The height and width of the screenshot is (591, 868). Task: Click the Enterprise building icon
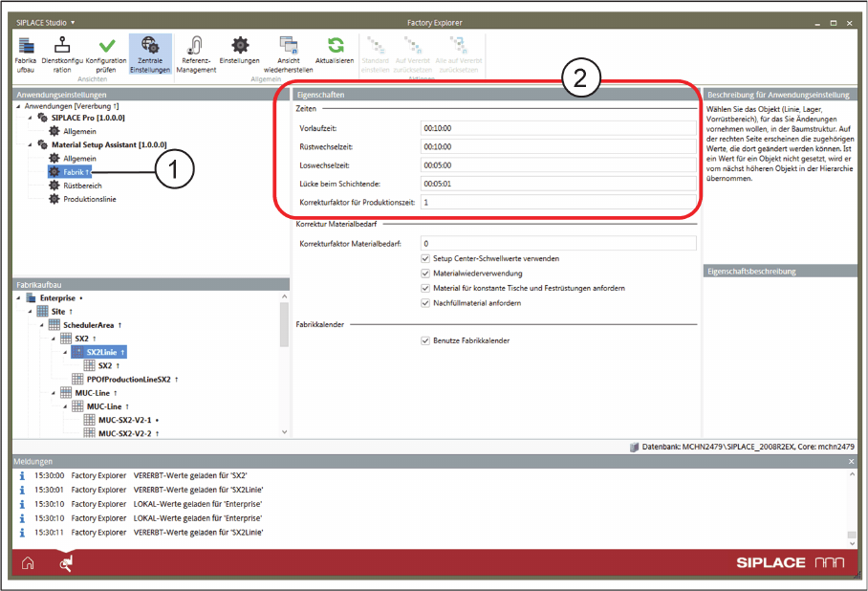pos(31,298)
